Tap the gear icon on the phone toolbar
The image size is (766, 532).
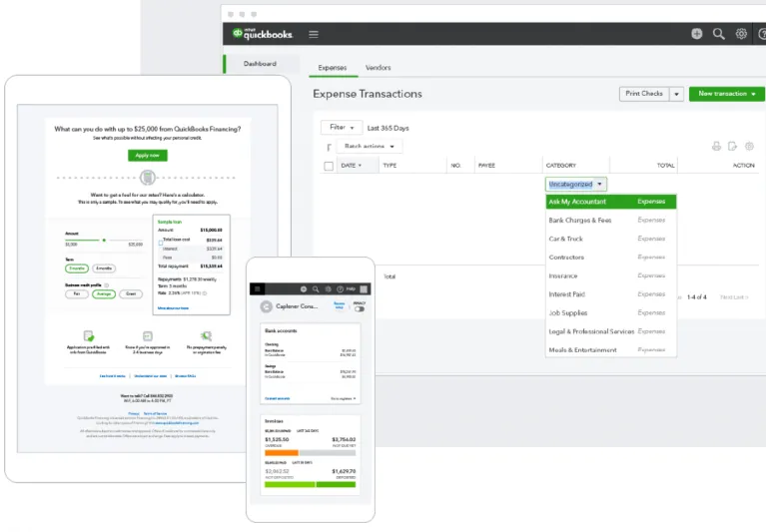click(328, 288)
